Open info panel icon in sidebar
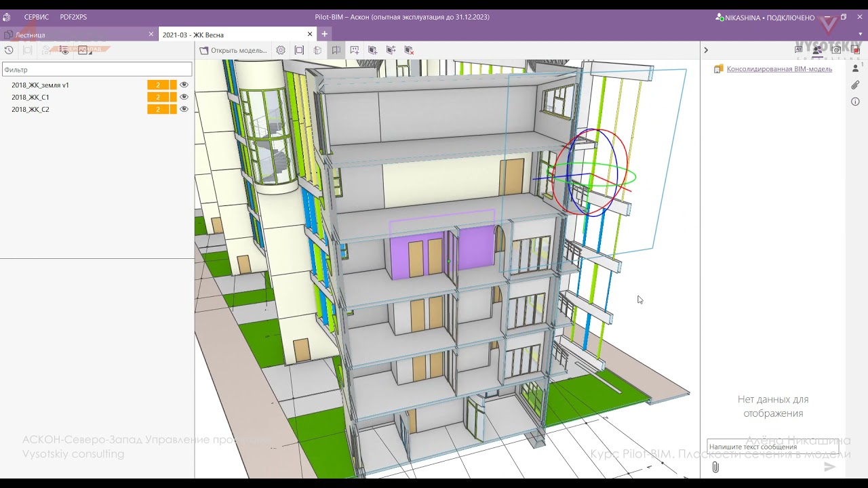The height and width of the screenshot is (488, 868). point(855,102)
